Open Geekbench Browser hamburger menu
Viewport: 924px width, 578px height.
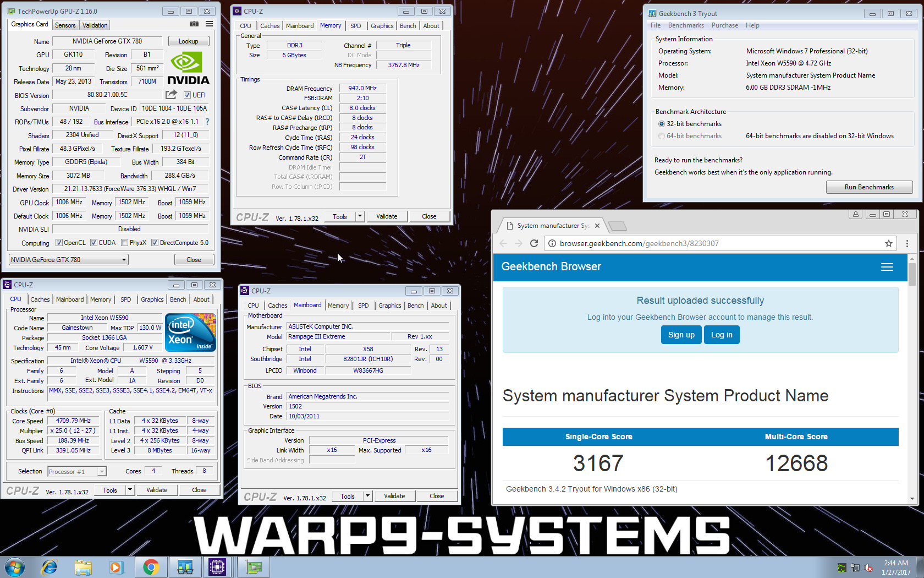click(887, 267)
